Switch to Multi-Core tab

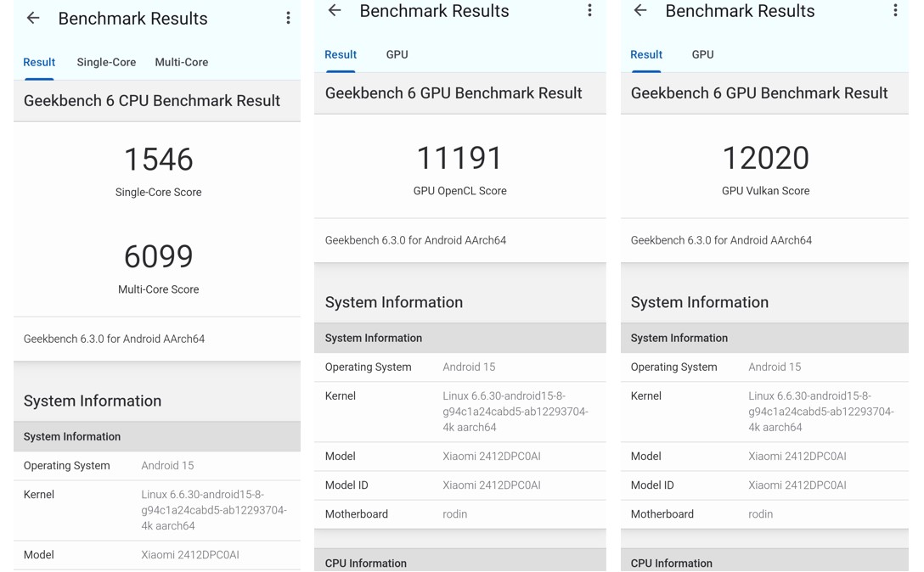click(x=182, y=63)
